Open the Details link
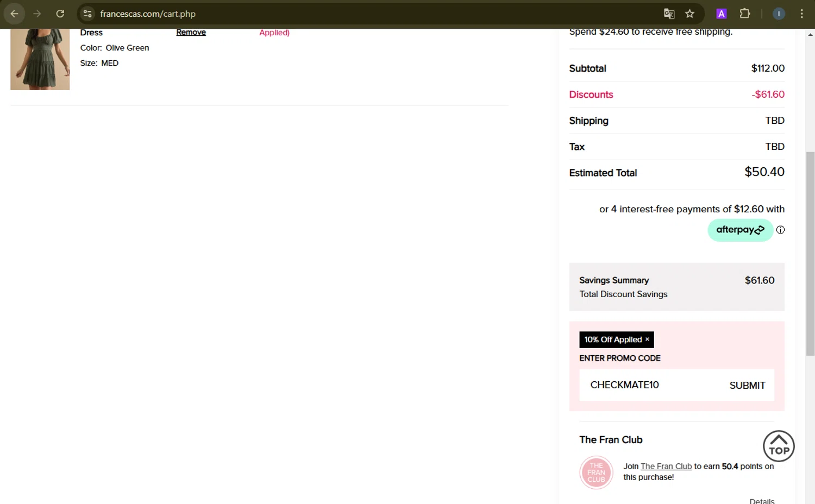Image resolution: width=815 pixels, height=504 pixels. pyautogui.click(x=762, y=501)
